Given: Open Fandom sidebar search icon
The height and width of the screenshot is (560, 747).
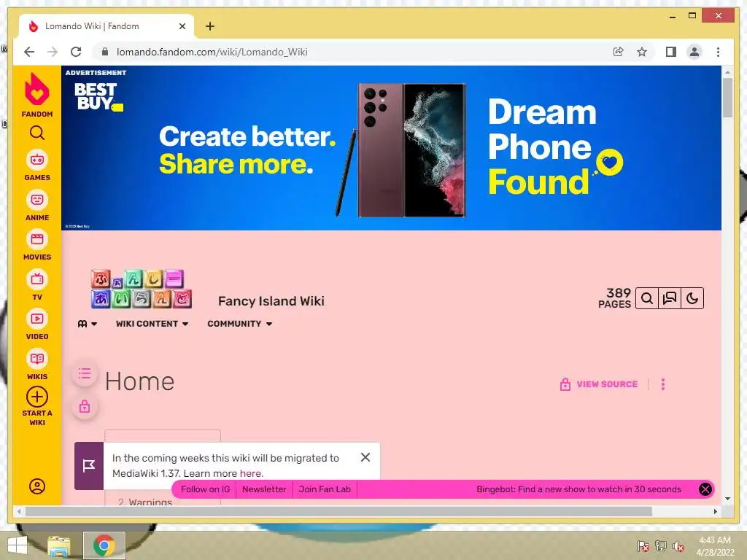Looking at the screenshot, I should (x=36, y=133).
